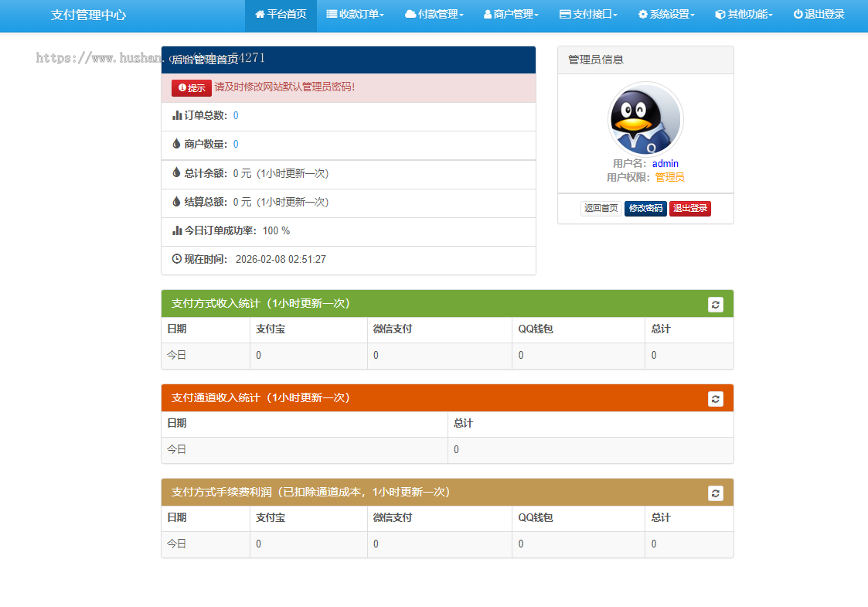Expand the 收款订单 dropdown menu
The height and width of the screenshot is (607, 868).
pos(355,15)
